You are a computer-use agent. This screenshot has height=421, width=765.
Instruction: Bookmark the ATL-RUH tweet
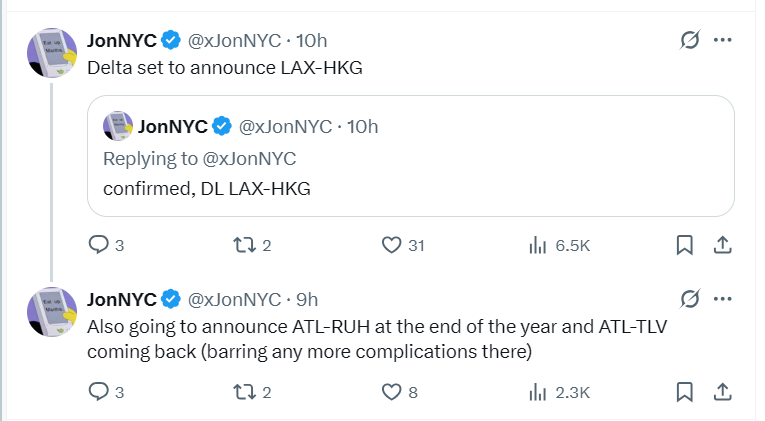(685, 392)
